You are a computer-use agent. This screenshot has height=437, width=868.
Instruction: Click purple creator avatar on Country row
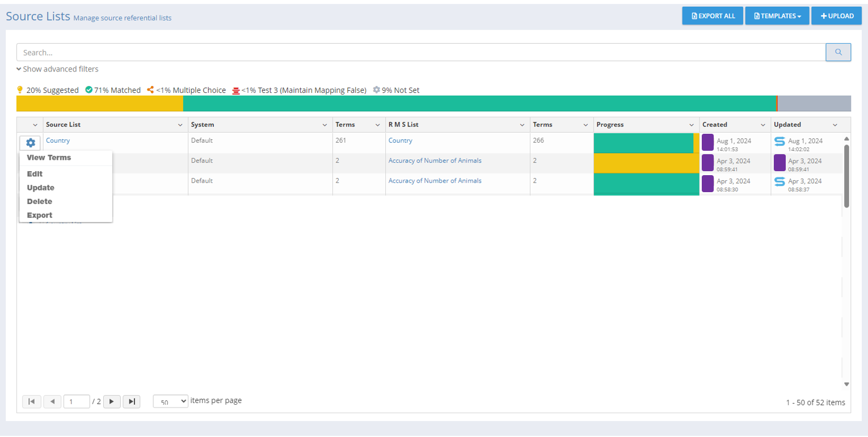707,142
